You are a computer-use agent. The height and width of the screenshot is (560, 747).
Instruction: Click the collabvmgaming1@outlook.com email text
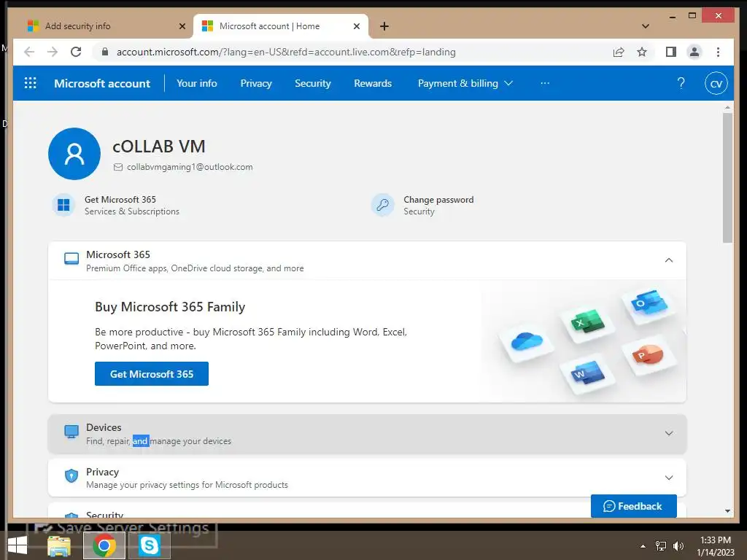coord(190,167)
